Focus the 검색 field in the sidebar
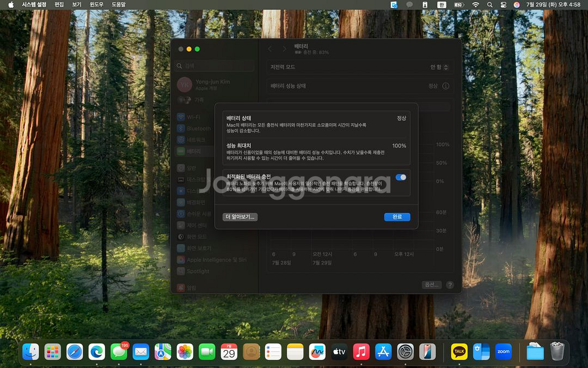Screen dimensions: 588x368 pos(215,66)
